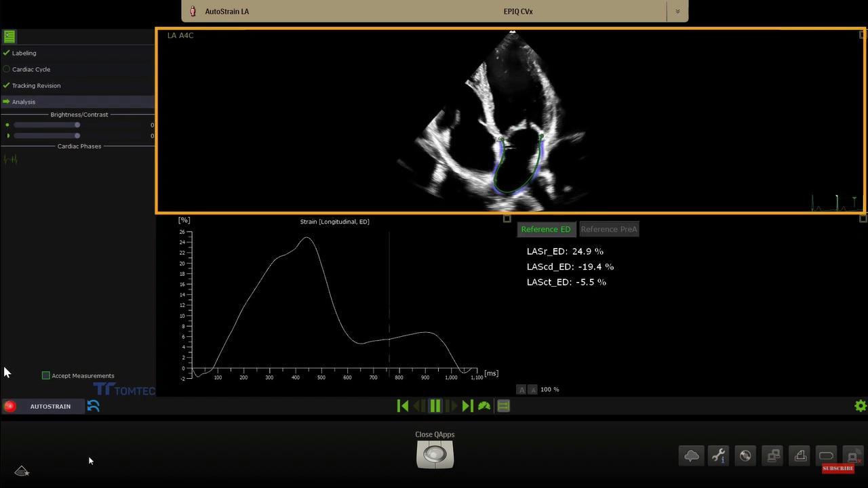Toggle Reference ED mode
Image resolution: width=868 pixels, height=488 pixels.
546,229
